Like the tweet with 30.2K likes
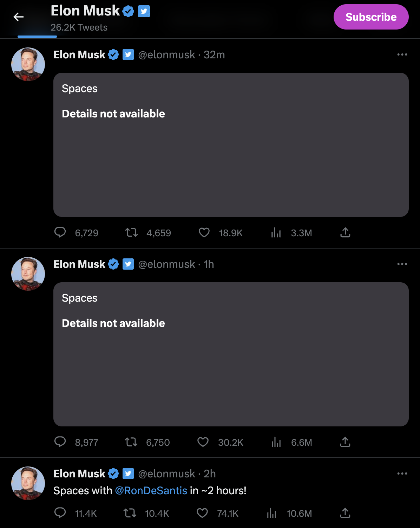Screen dimensions: 420x528 [x=203, y=442]
